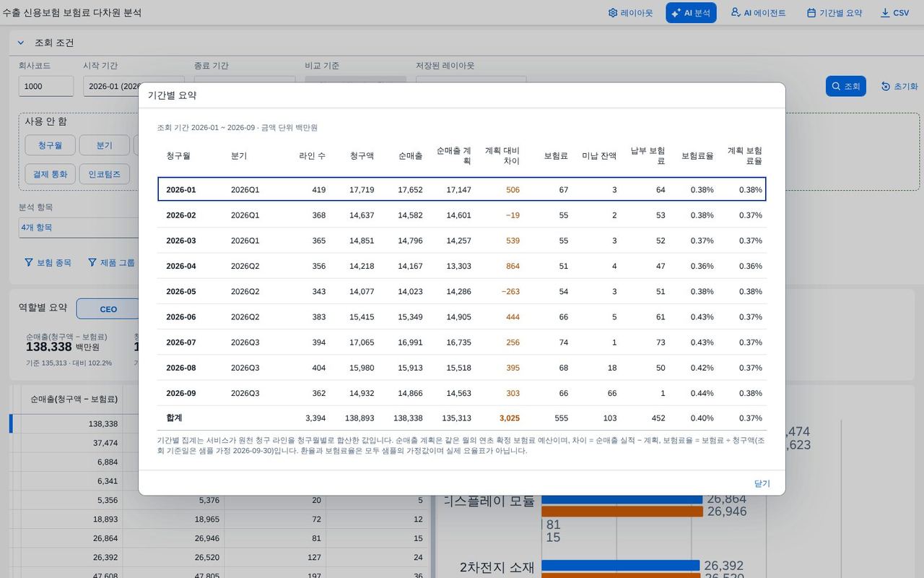Click the search icon on 조회 button

(x=837, y=86)
